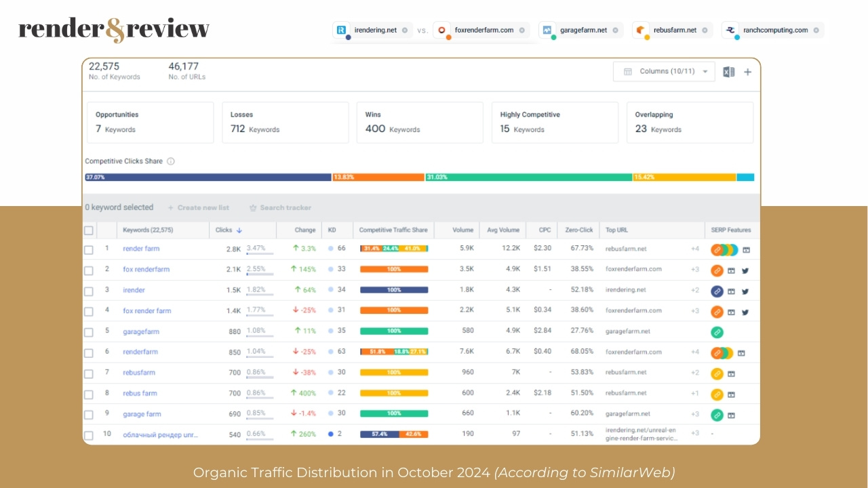
Task: Remove foxrenderfarm.com from comparison
Action: (x=521, y=30)
